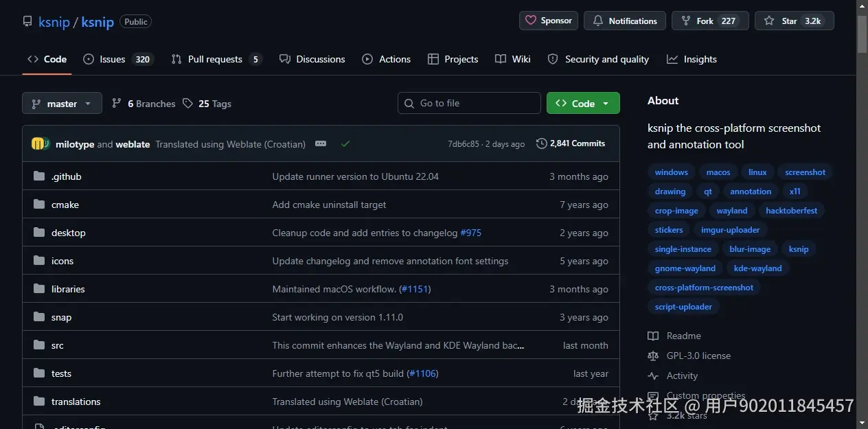Open pull request link #1106
Viewport: 868px width, 429px height.
[x=422, y=373]
